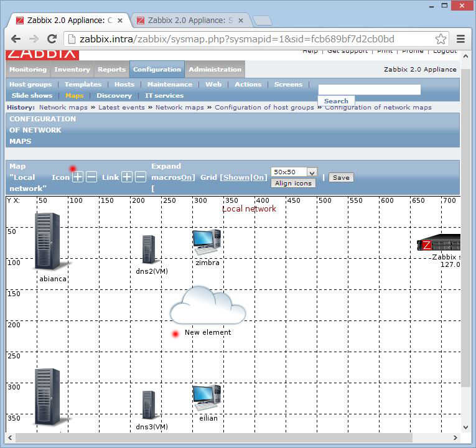Go to Discovery submenu
Viewport: 476px width, 448px height.
click(x=114, y=96)
